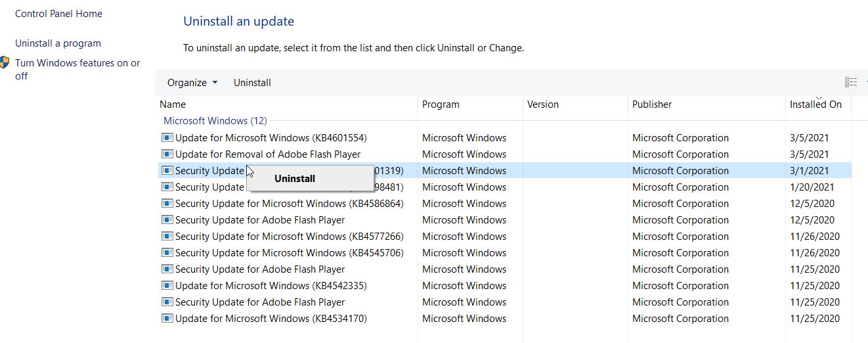Click the shield icon beside Windows features
This screenshot has width=868, height=343.
pos(5,63)
